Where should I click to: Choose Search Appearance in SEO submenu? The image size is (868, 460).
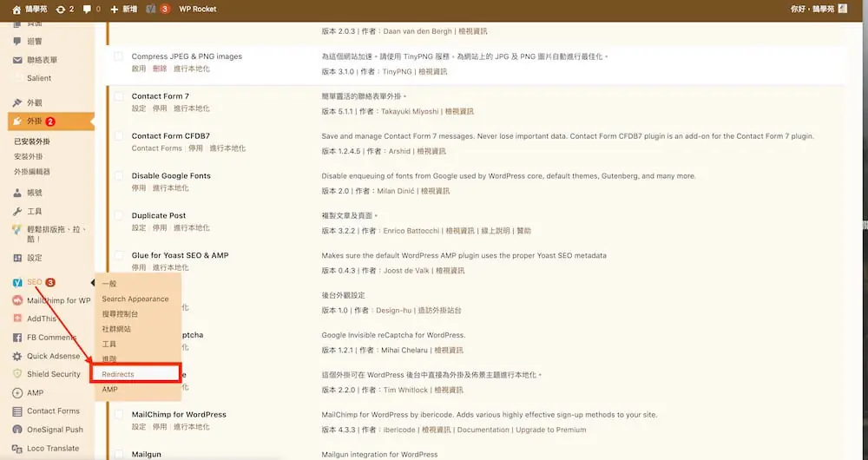[x=135, y=299]
